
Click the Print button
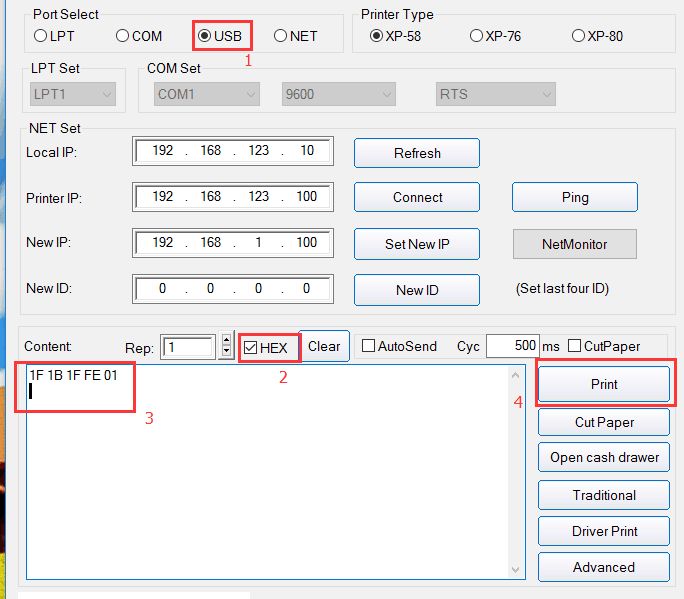[x=604, y=384]
